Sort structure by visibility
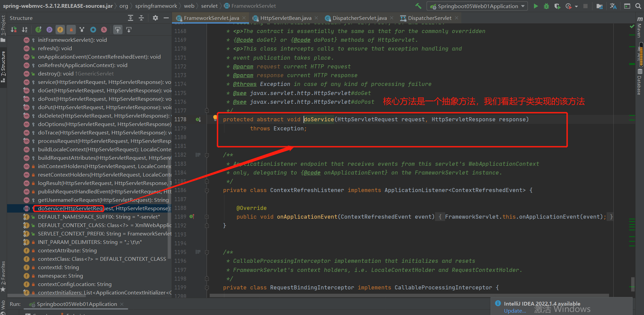Viewport: 644px width, 315px height. pyautogui.click(x=14, y=30)
